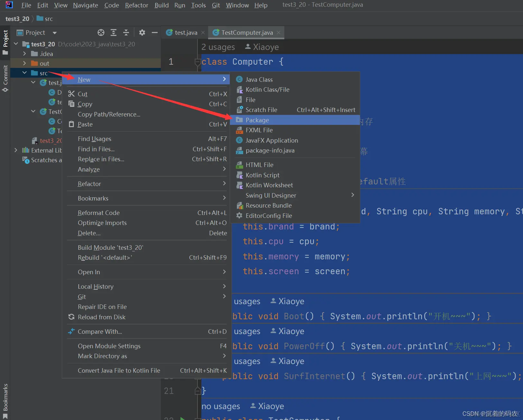Click the Kotlin Worksheet icon
Viewport: 523px width, 420px height.
(x=239, y=185)
